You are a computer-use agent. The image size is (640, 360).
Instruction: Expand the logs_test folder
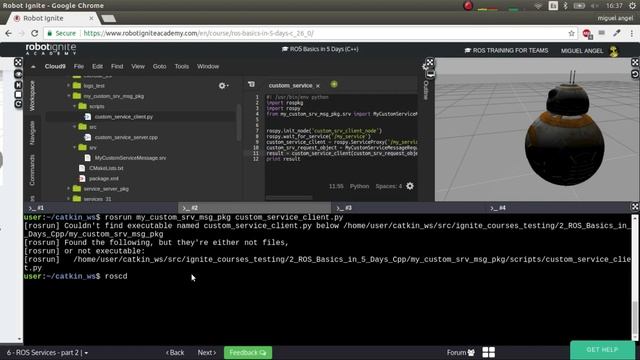(69, 86)
